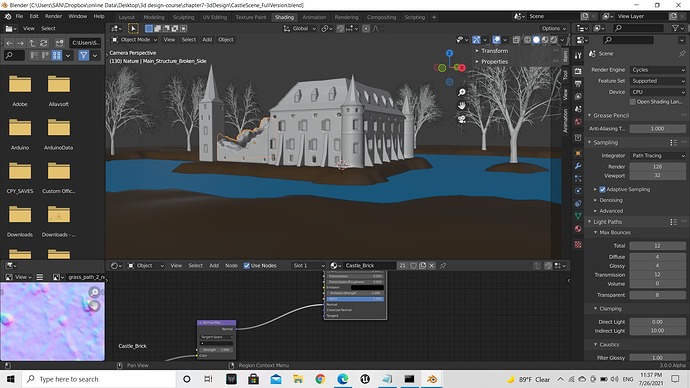690x388 pixels.
Task: Click the Emission black color swatch
Action: (x=367, y=287)
